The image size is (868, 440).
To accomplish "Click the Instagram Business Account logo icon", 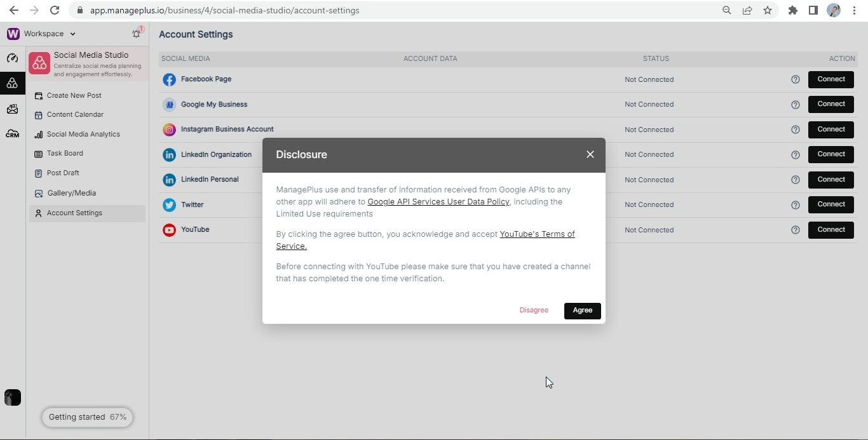I will [169, 130].
